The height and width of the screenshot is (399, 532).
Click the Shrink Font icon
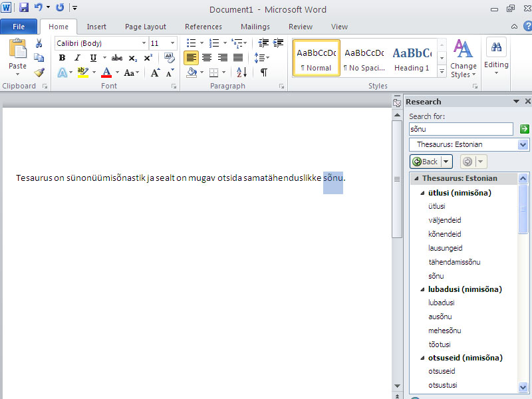tap(170, 72)
